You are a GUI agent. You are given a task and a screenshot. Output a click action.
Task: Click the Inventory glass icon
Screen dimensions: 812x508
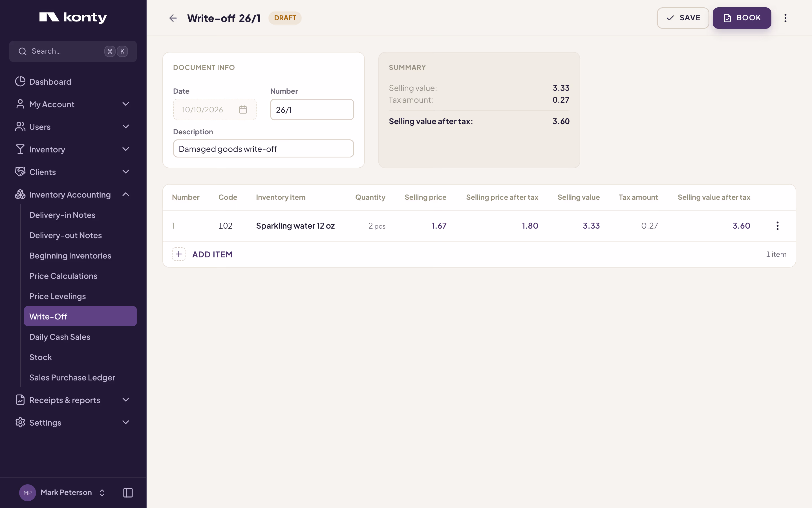20,149
